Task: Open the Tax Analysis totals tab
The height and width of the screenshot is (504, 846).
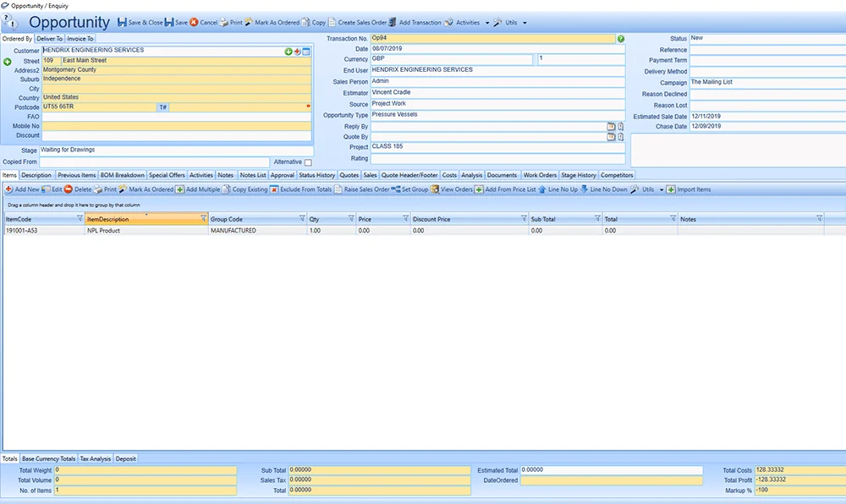Action: [96, 458]
